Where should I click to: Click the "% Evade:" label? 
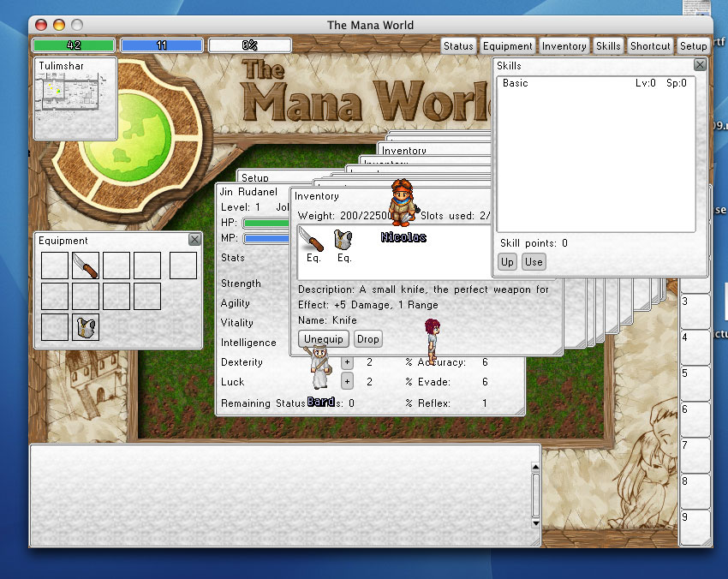(427, 382)
